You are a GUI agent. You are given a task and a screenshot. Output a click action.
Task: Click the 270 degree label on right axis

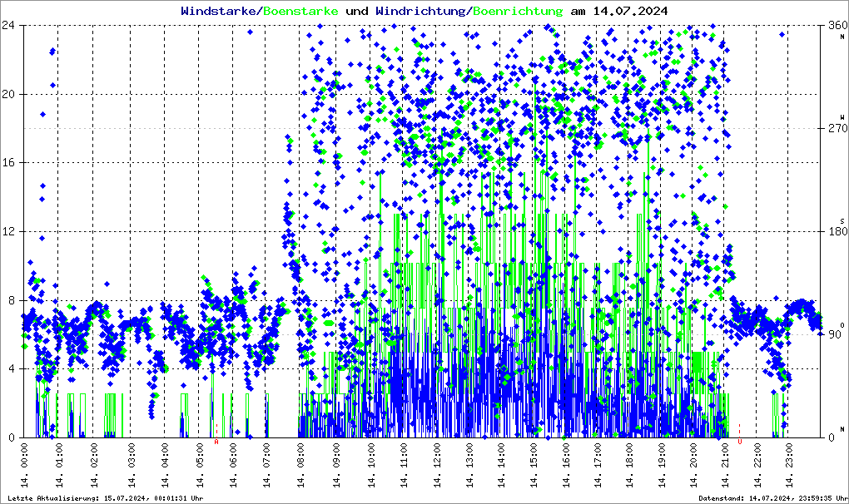click(835, 129)
